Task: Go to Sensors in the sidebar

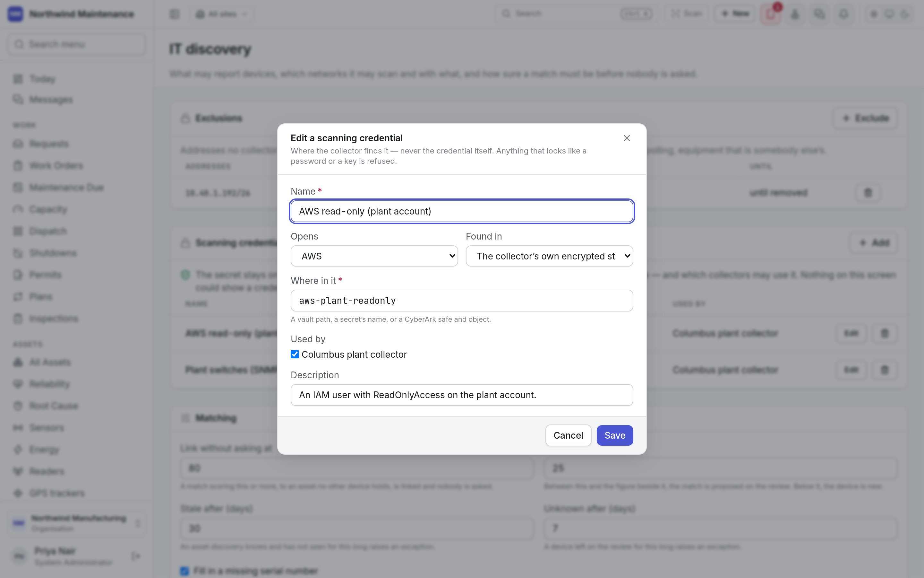Action: (76, 428)
